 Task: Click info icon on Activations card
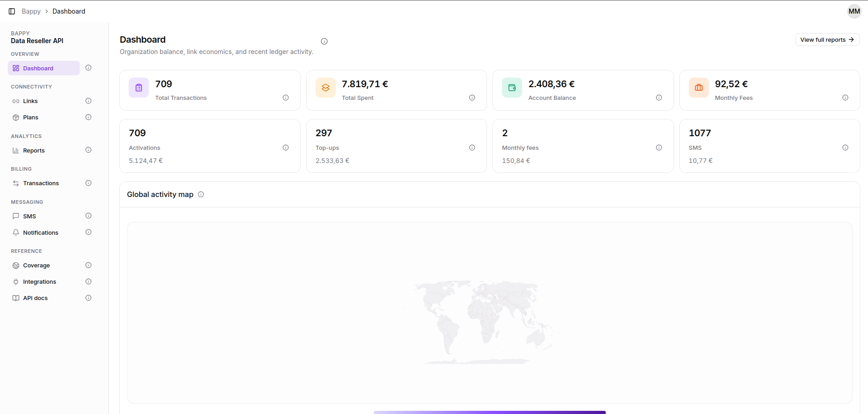(x=286, y=148)
